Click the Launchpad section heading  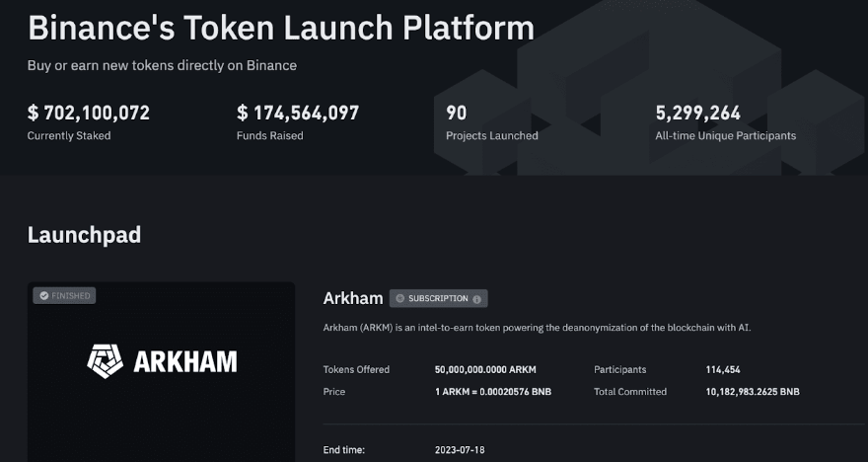(84, 235)
